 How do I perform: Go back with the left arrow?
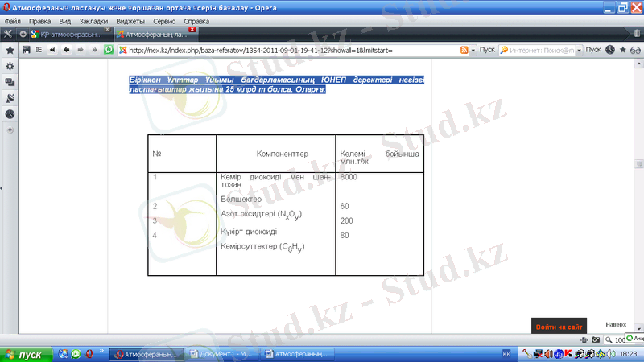coord(66,50)
